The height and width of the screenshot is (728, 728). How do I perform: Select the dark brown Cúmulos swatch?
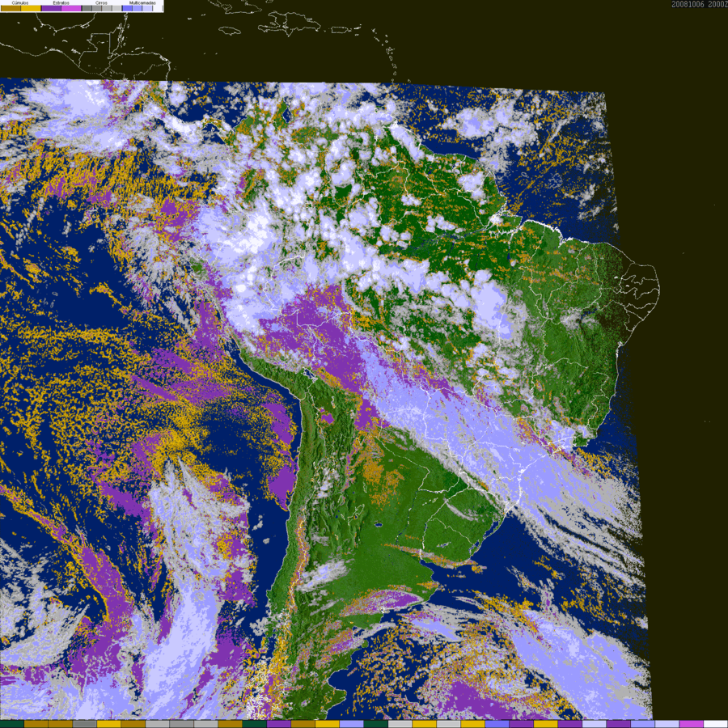[x=11, y=8]
